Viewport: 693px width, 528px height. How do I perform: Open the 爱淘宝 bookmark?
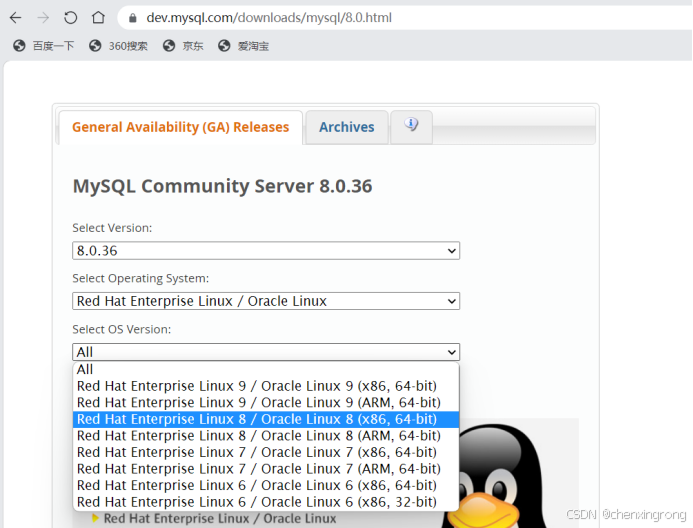click(244, 46)
